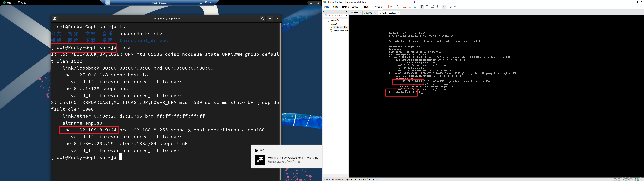The image size is (644, 181).
Task: Switch to the AD01 tab
Action: [369, 13]
